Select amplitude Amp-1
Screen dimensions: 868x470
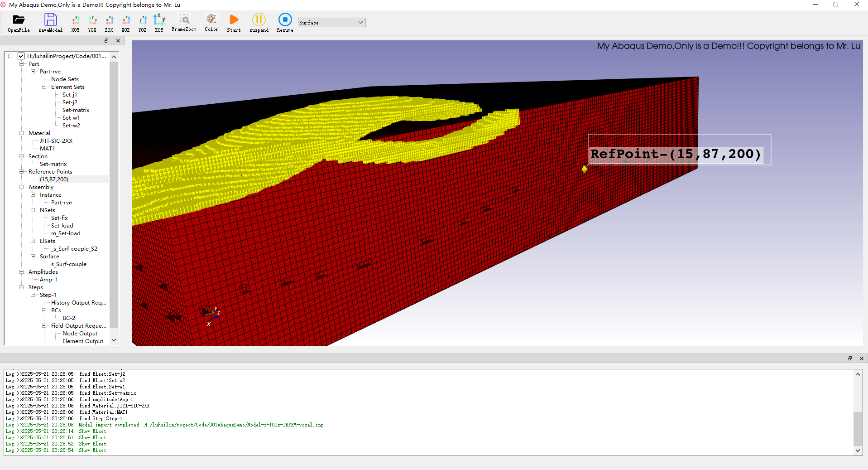click(x=48, y=280)
